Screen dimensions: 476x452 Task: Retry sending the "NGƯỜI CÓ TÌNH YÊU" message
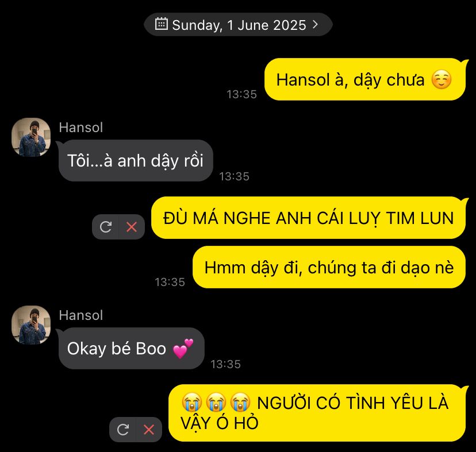(x=123, y=430)
